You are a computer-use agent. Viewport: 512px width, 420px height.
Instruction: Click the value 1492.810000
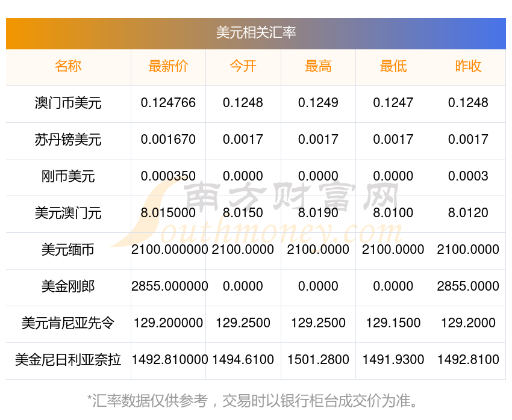coord(169,360)
